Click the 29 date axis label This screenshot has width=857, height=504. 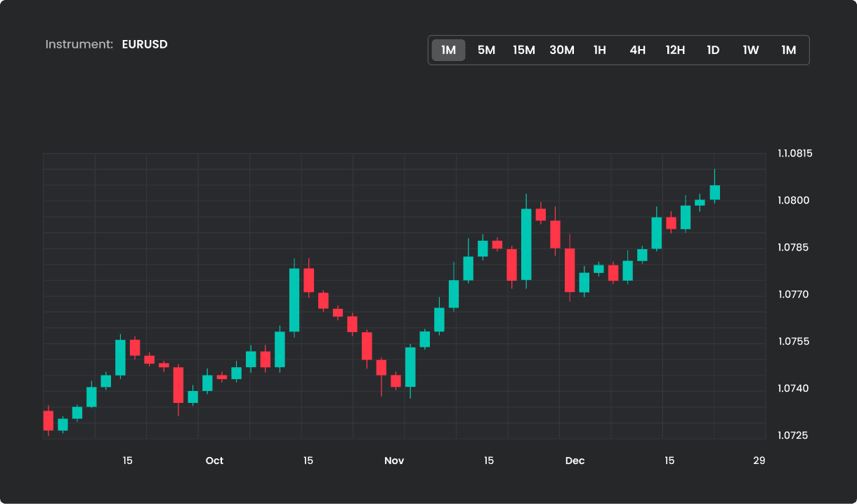click(x=759, y=460)
